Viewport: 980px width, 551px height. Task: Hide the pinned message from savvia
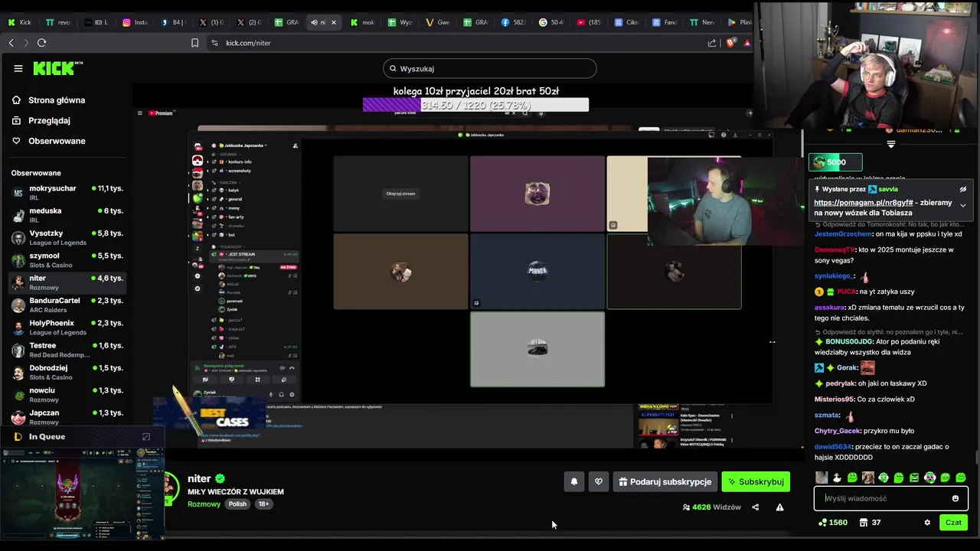(x=963, y=189)
